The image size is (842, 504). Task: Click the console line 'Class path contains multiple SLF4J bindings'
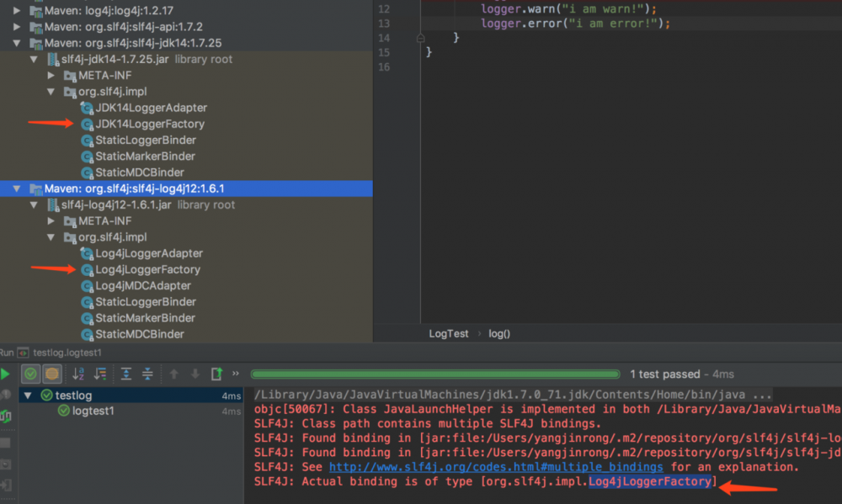coord(428,423)
